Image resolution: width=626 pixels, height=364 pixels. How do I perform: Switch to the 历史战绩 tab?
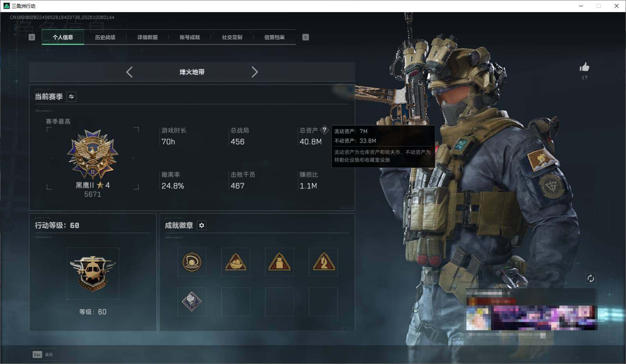pos(105,37)
